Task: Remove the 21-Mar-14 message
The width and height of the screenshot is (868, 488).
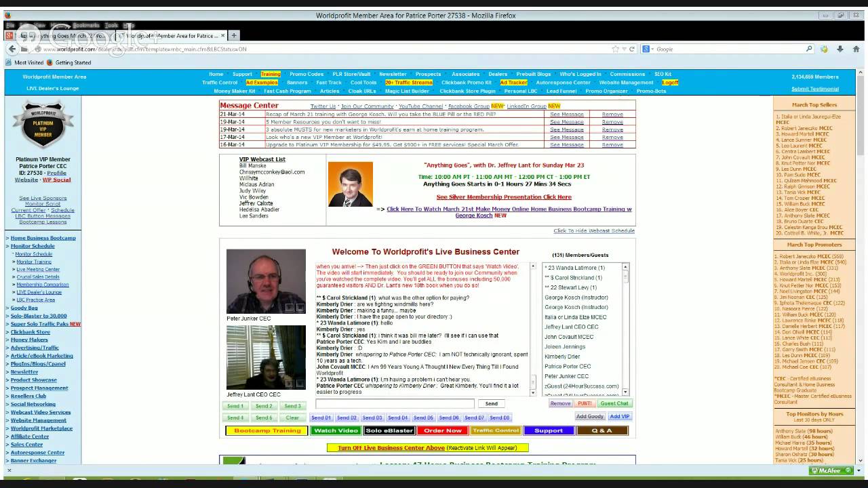Action: tap(612, 115)
